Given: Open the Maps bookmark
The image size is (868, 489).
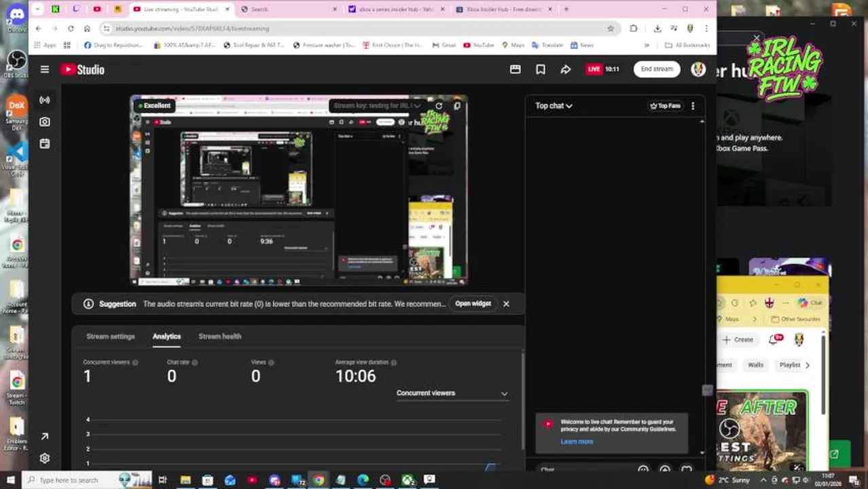Looking at the screenshot, I should coord(513,46).
